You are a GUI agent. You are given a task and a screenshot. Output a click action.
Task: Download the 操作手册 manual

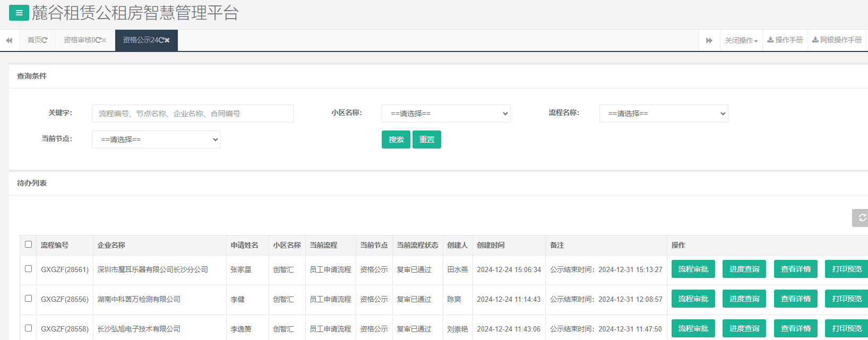pyautogui.click(x=785, y=40)
